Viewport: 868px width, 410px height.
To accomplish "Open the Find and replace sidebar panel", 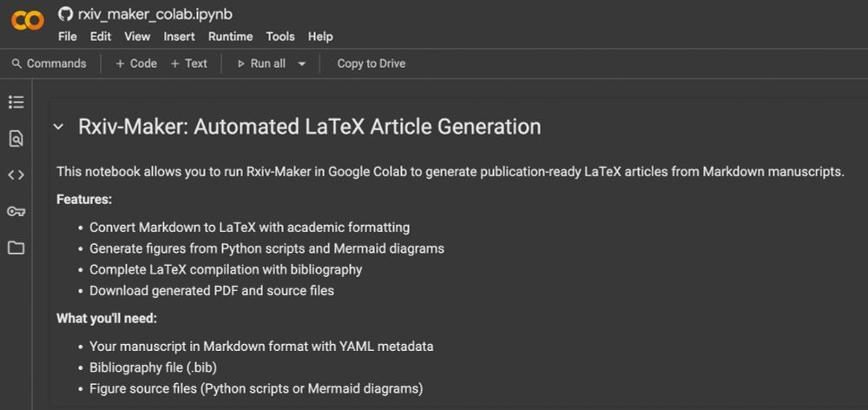I will tap(16, 139).
